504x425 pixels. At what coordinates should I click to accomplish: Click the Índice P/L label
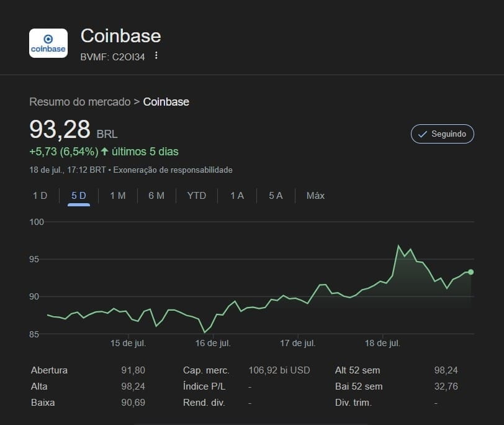(x=204, y=386)
